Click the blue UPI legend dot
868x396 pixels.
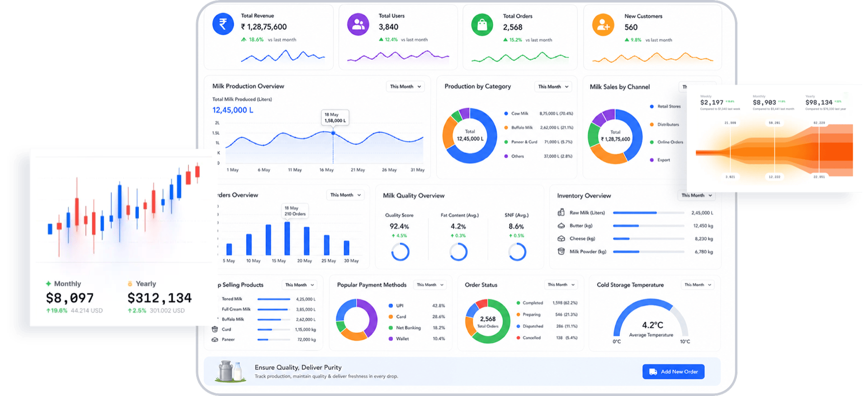(x=391, y=306)
